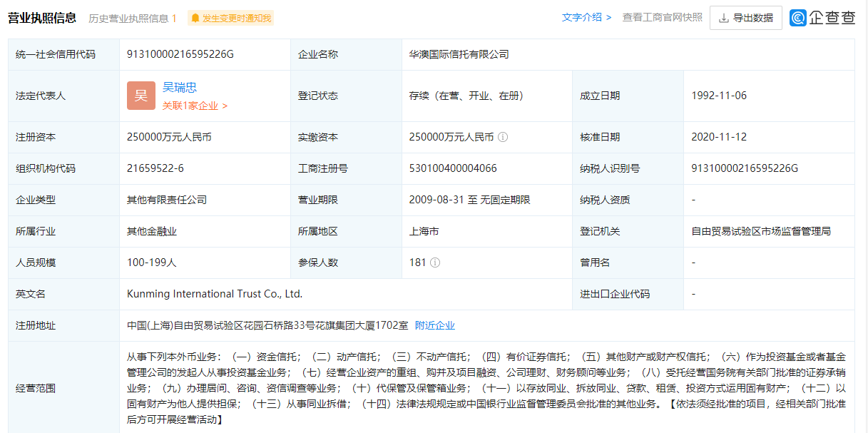Expand 关联1家企业 arrow link
Viewport: 868px width, 433px height.
coord(195,106)
